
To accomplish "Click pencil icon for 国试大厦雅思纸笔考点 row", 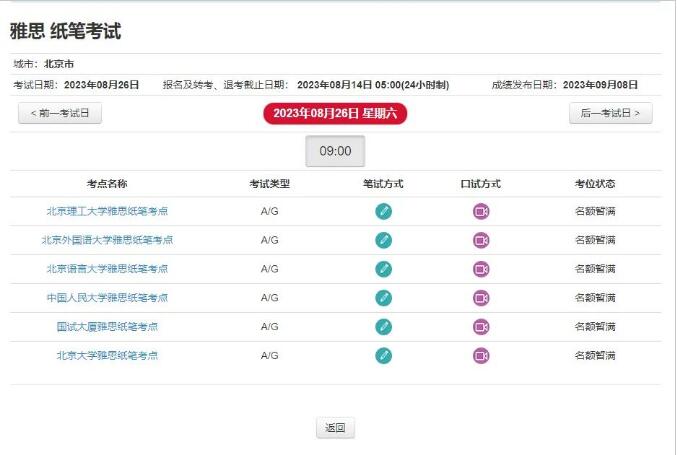I will (x=384, y=327).
